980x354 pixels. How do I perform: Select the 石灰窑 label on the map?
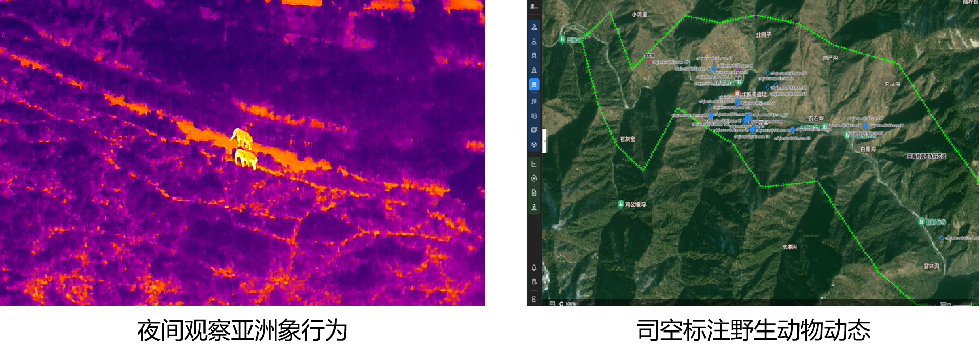pyautogui.click(x=627, y=139)
